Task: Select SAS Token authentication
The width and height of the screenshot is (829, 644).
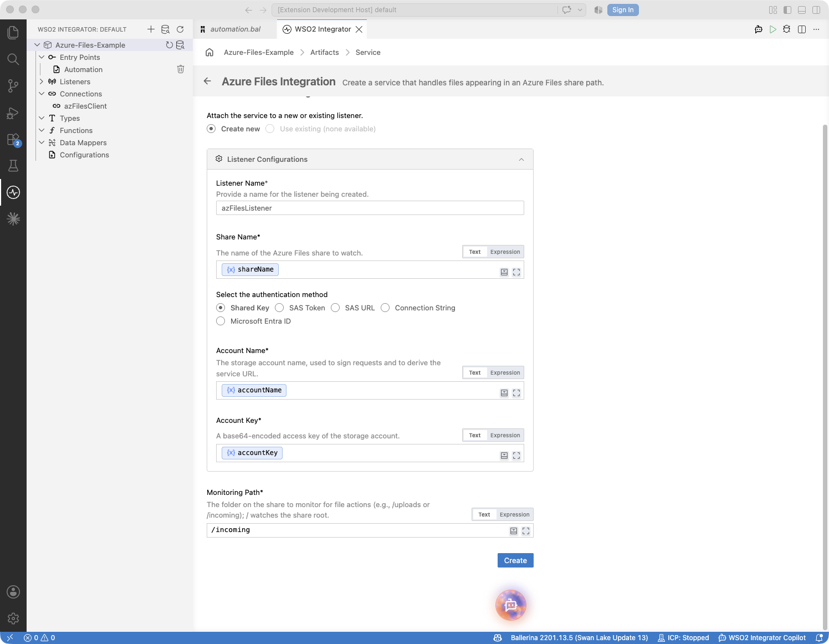Action: click(279, 308)
